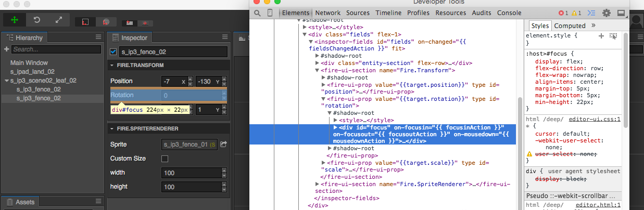The image size is (644, 210).
Task: Open the Console tab
Action: click(509, 13)
